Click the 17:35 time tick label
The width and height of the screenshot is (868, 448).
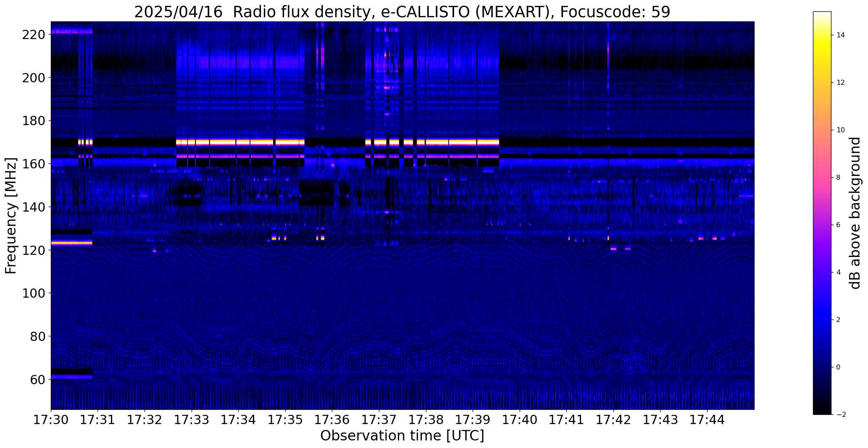coord(286,419)
